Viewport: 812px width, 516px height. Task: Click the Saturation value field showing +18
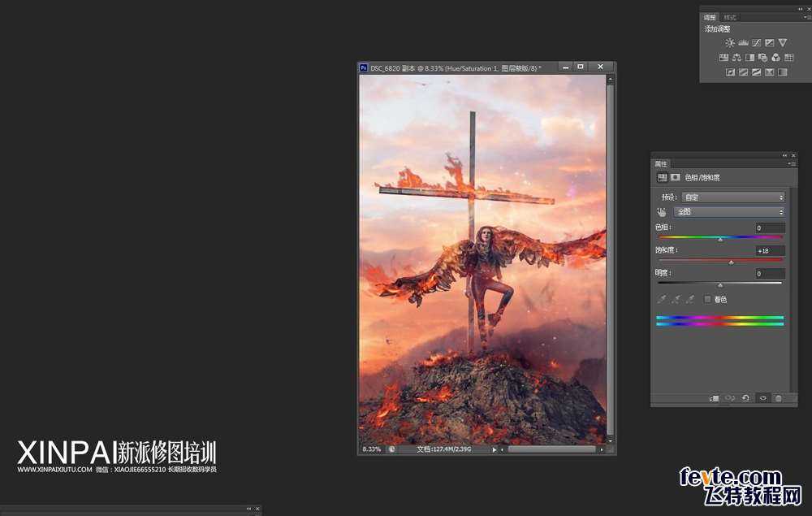tap(770, 251)
